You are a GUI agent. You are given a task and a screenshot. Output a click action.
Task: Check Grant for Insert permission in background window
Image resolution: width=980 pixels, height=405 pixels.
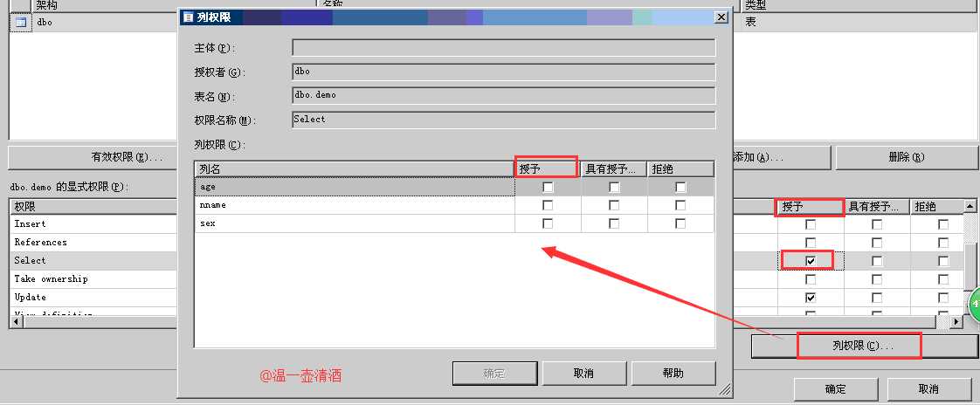coord(811,224)
